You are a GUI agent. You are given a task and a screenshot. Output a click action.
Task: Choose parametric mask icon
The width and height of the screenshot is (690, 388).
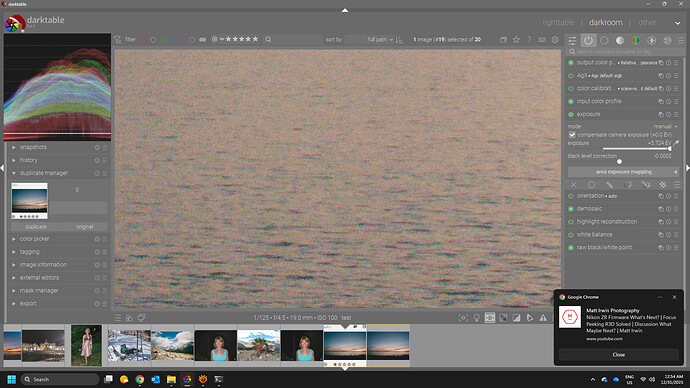(628, 185)
